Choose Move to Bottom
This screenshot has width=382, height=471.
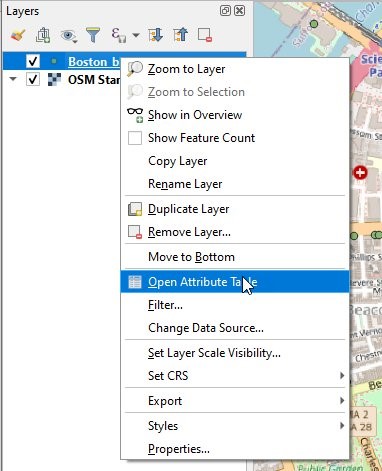(x=235, y=257)
